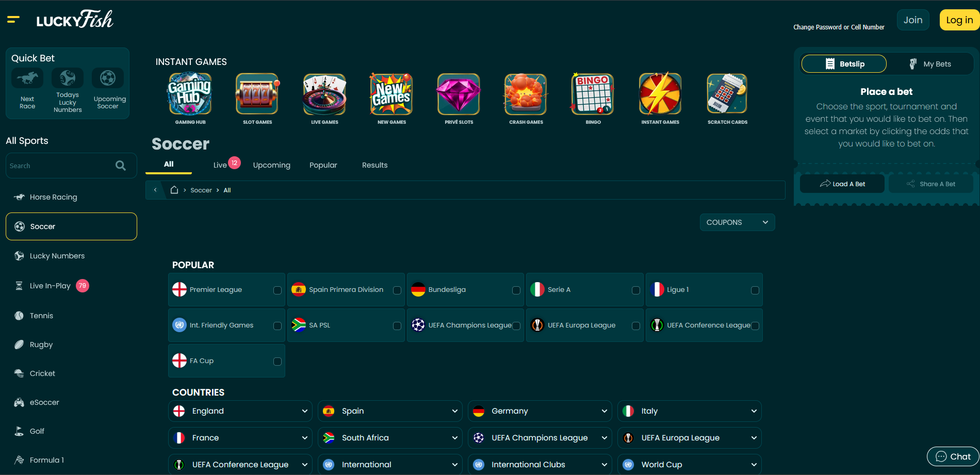The image size is (980, 475).
Task: Click the breadcrumb home icon
Action: point(174,190)
